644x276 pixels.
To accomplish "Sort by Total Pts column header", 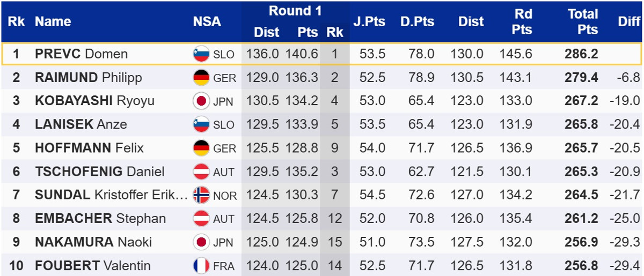I will pyautogui.click(x=582, y=21).
